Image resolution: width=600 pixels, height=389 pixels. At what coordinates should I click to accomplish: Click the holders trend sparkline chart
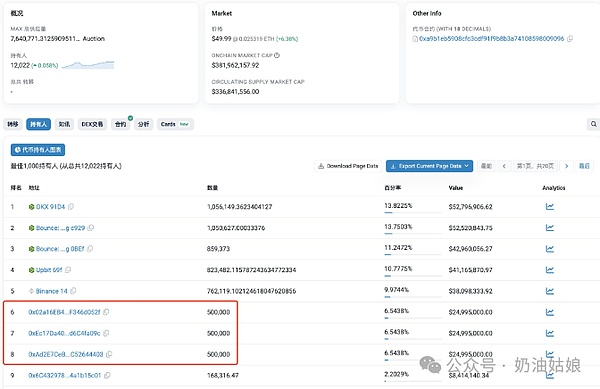(x=88, y=65)
